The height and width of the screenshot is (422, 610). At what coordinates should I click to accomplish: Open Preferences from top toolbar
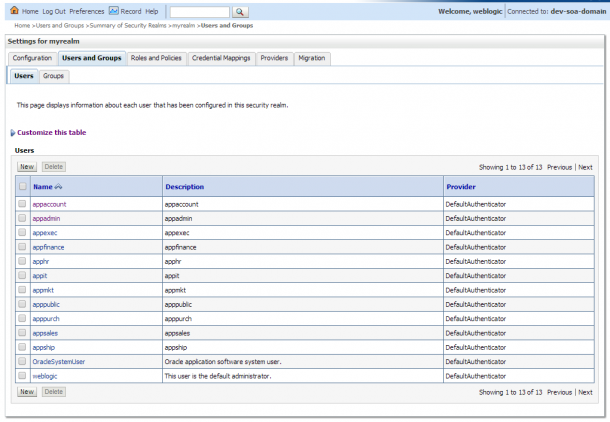(x=87, y=12)
